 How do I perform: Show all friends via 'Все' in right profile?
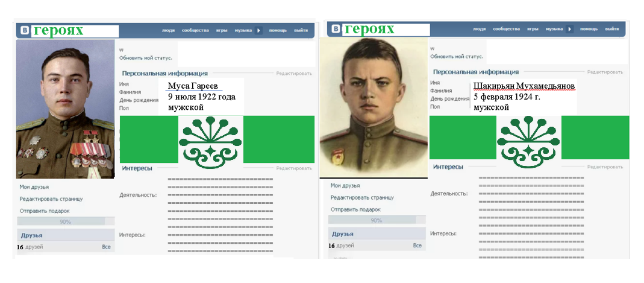417,246
